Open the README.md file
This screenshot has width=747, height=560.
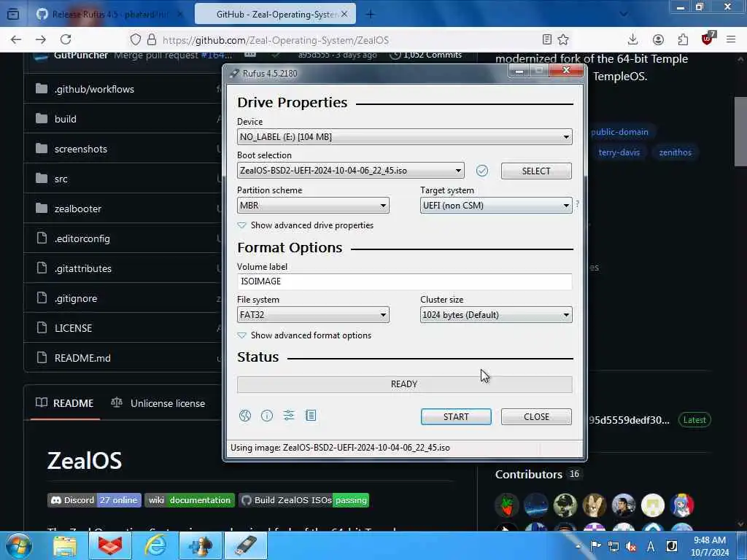[x=82, y=358]
